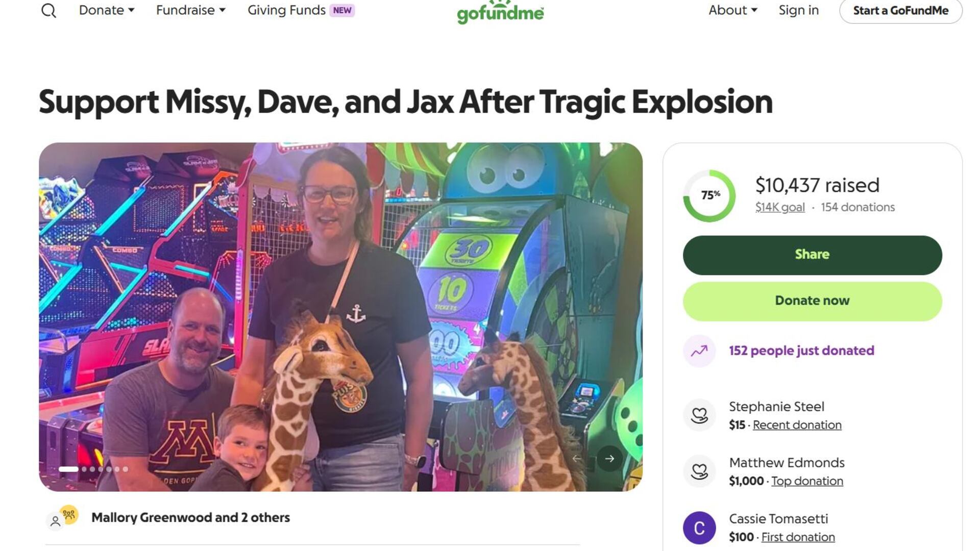Click the 75% progress circle
The image size is (980, 551).
709,195
